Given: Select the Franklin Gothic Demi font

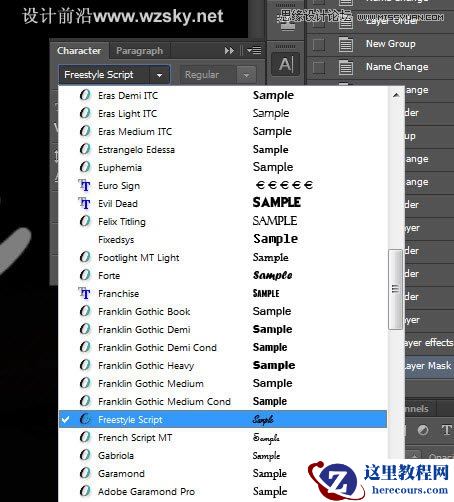Looking at the screenshot, I should coord(223,329).
